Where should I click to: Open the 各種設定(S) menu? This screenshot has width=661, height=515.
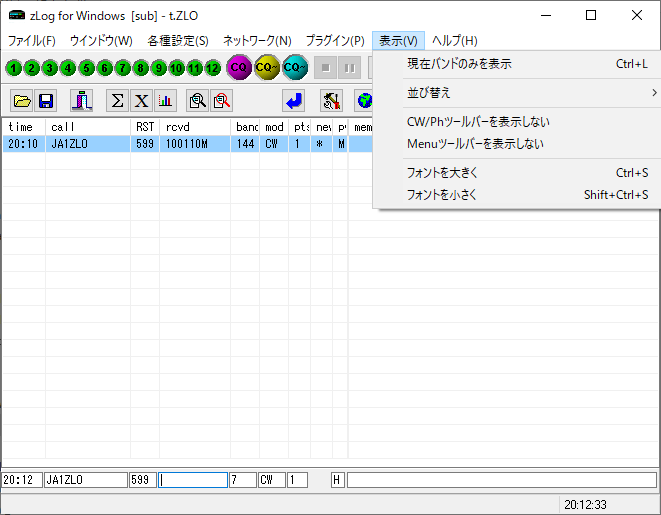coord(178,41)
